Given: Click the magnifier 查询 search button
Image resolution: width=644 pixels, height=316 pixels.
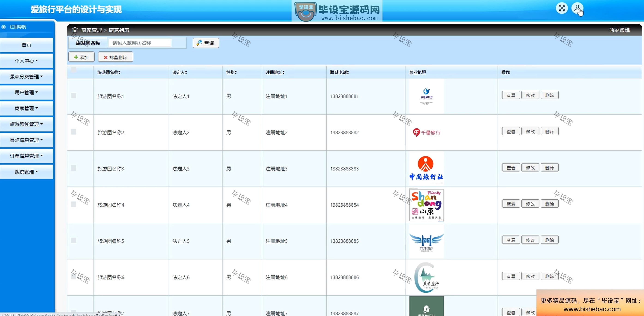Looking at the screenshot, I should click(206, 43).
